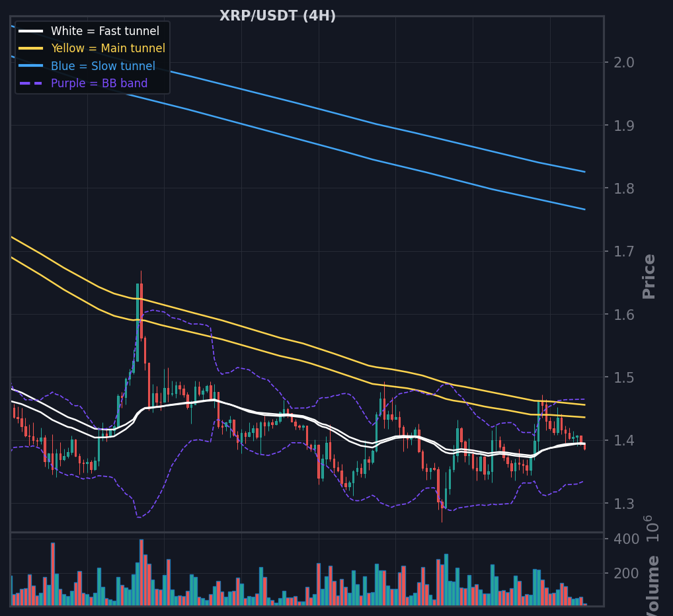The image size is (673, 616).
Task: Click the 1.3 price axis tick label
Action: tap(624, 504)
